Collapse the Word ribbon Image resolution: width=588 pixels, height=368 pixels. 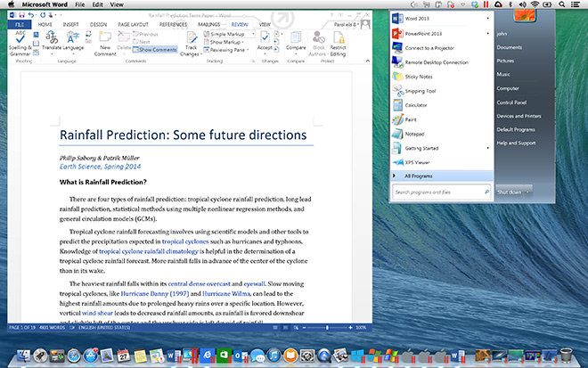pyautogui.click(x=367, y=61)
